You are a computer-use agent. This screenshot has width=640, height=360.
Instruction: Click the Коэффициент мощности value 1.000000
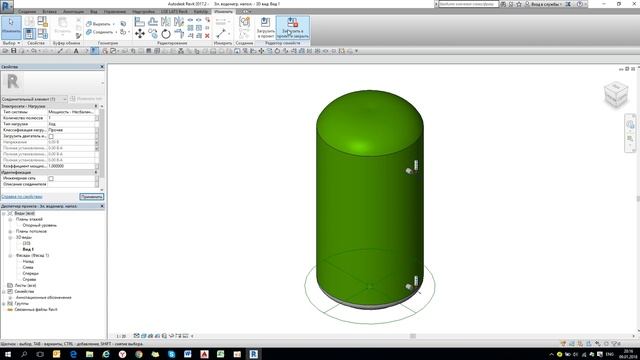coord(71,166)
